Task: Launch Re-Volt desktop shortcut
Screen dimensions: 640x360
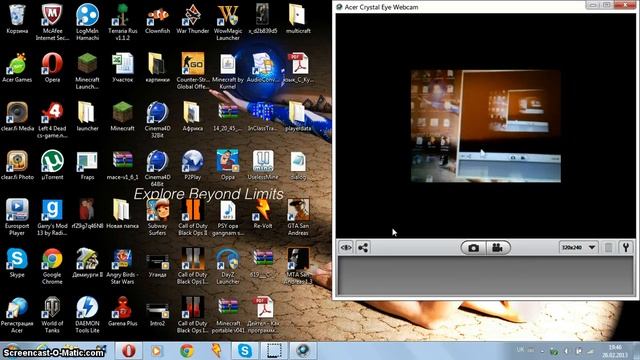Action: coord(263,214)
